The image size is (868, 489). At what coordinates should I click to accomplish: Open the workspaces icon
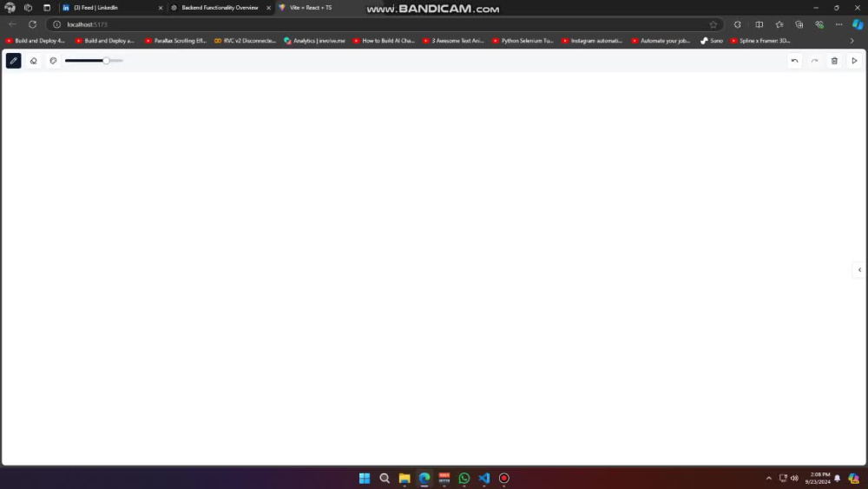pyautogui.click(x=29, y=8)
